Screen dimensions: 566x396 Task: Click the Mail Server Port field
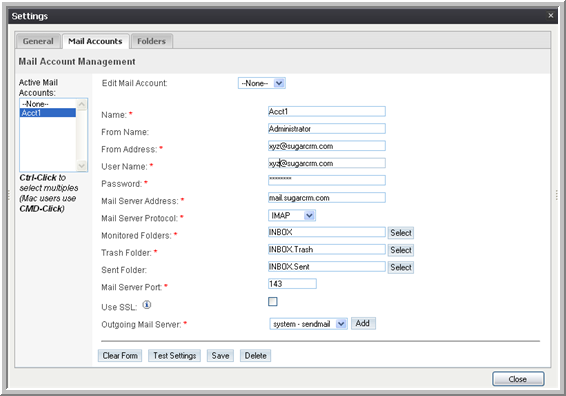click(x=292, y=284)
